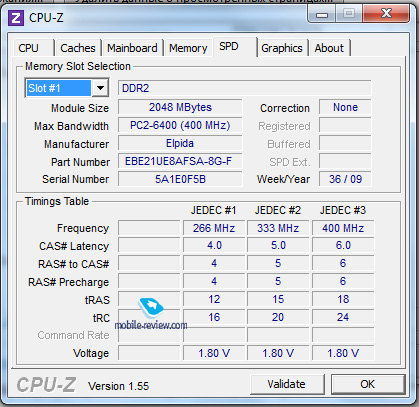The image size is (419, 407).
Task: Go to the Mainboard tab
Action: 132,48
